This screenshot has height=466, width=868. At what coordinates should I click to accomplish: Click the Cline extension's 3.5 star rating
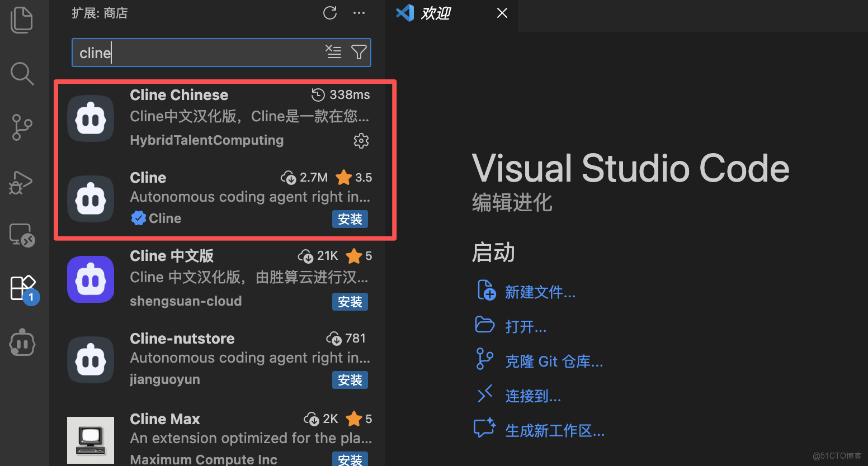coord(354,178)
